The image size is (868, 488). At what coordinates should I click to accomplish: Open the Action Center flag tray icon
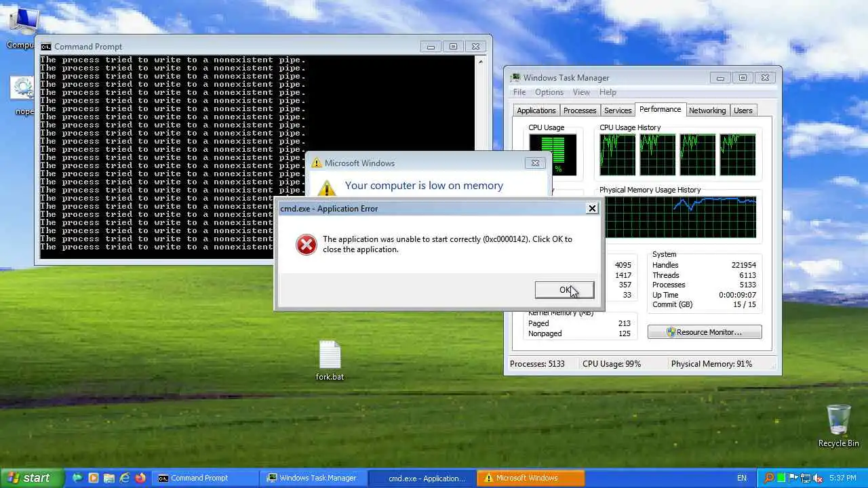[793, 478]
